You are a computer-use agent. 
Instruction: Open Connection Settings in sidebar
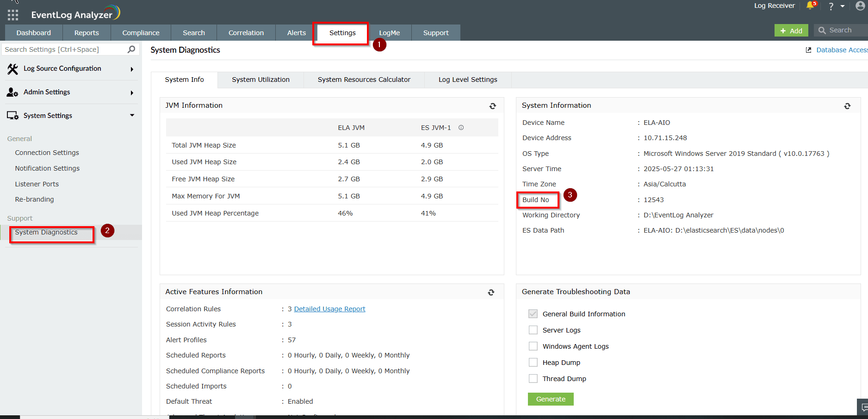(x=47, y=153)
